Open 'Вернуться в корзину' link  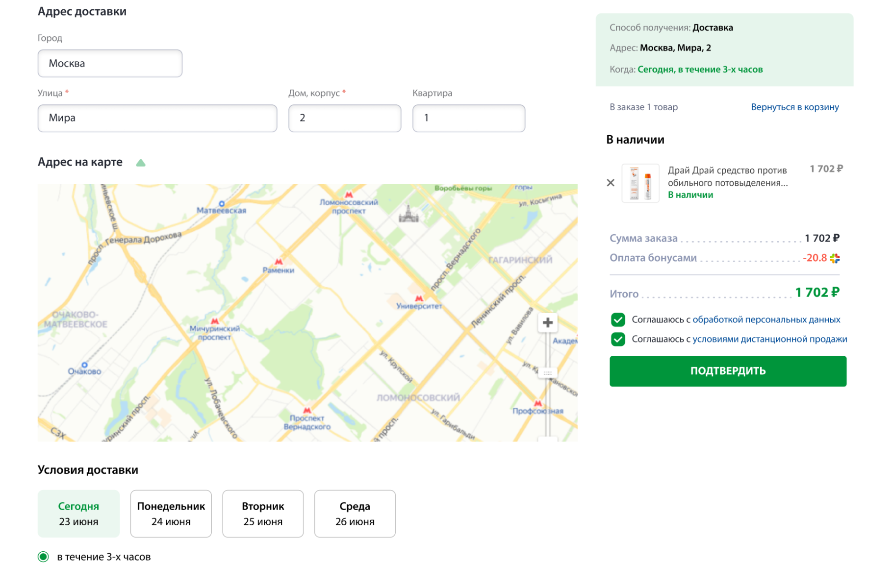point(794,107)
